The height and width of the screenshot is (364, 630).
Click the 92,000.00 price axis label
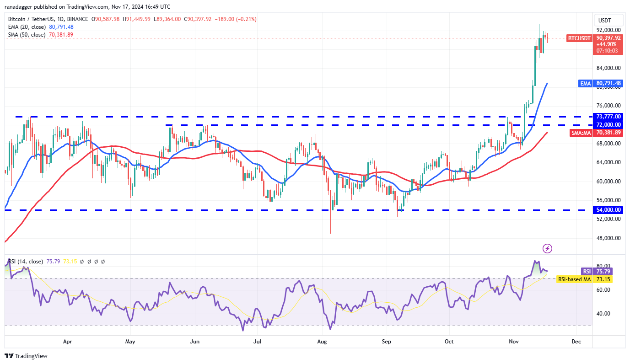609,30
